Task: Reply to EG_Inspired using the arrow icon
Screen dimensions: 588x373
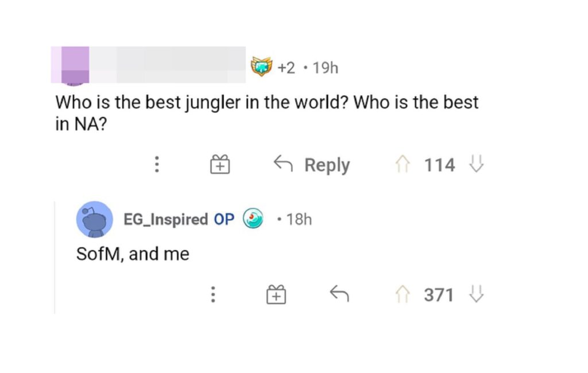Action: (339, 295)
